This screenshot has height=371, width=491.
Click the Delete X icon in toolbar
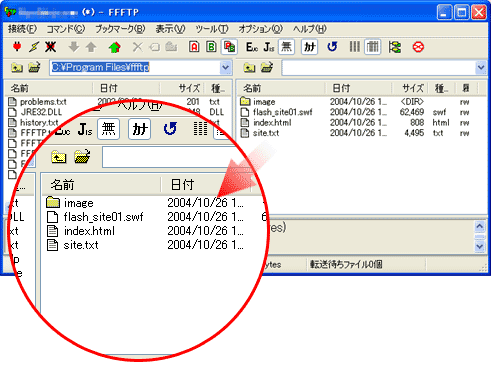click(137, 47)
